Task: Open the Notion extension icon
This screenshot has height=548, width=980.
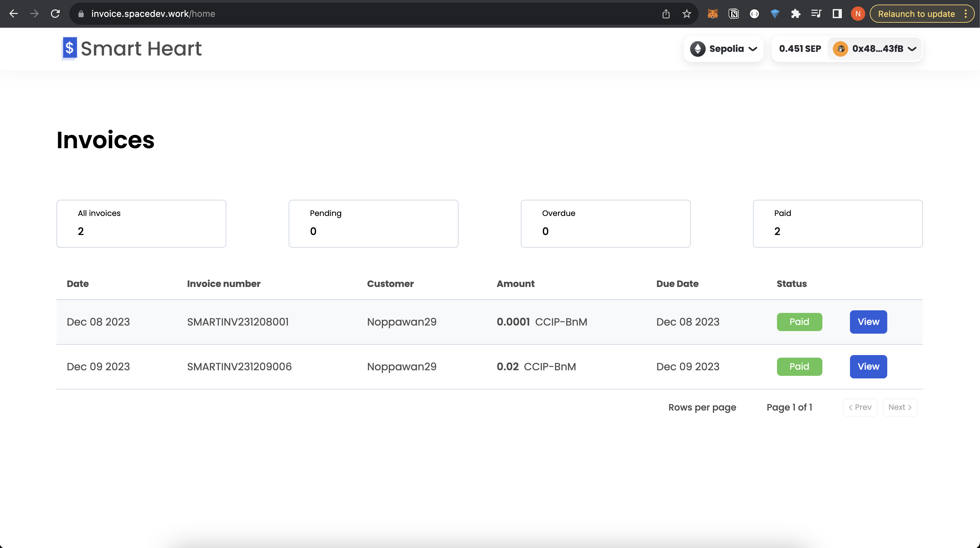Action: click(734, 14)
